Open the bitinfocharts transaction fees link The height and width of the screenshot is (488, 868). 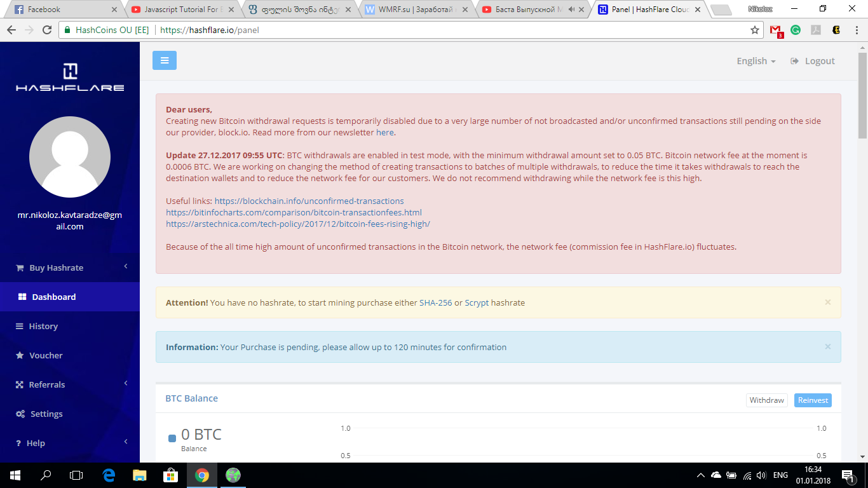tap(294, 212)
